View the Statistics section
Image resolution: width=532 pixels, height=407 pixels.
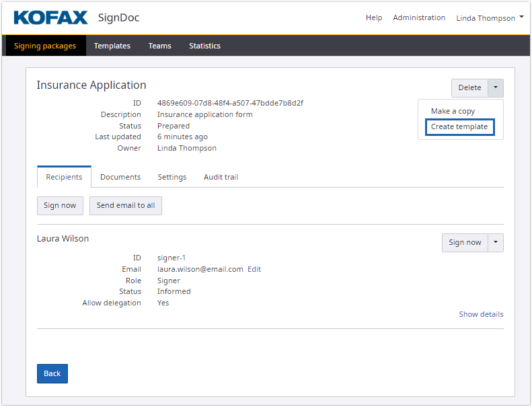click(x=204, y=46)
